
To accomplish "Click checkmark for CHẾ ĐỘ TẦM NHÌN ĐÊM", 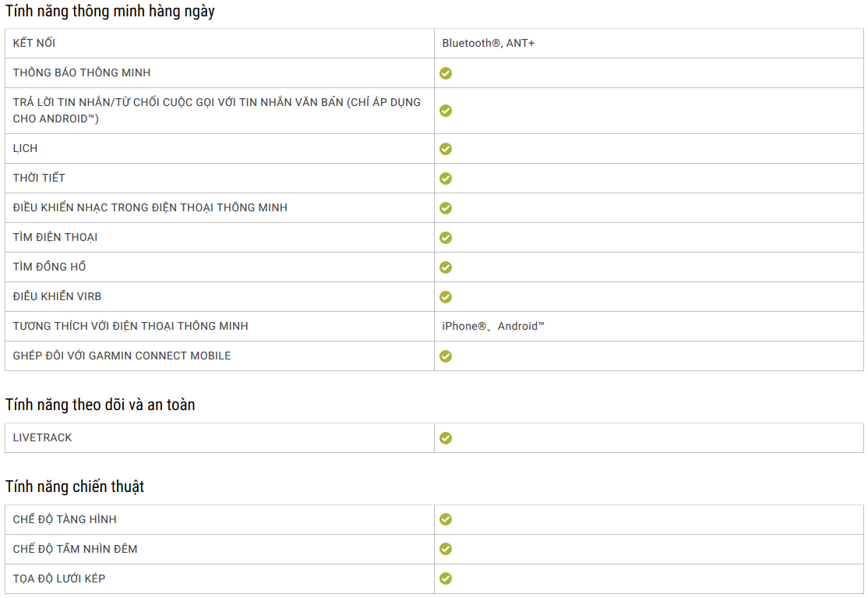I will click(446, 549).
